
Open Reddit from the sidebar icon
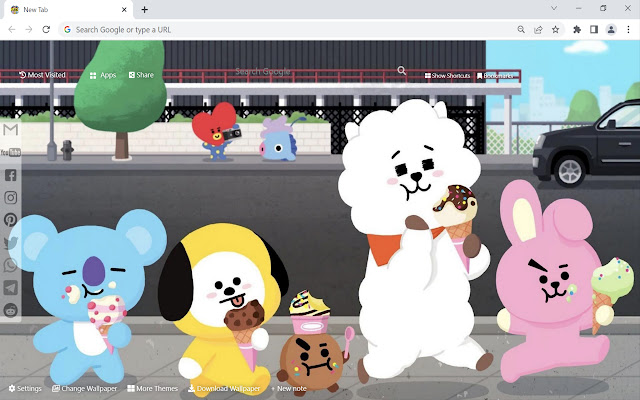(11, 310)
